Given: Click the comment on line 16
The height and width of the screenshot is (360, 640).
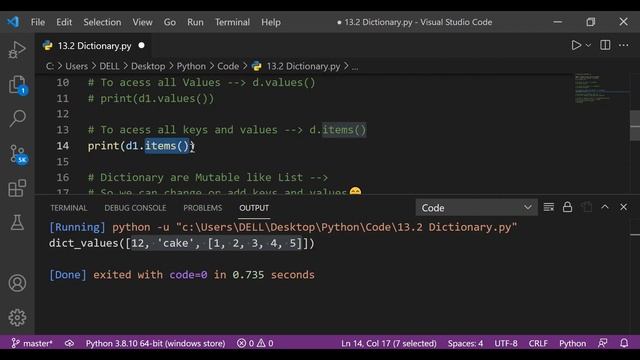Looking at the screenshot, I should [x=208, y=178].
